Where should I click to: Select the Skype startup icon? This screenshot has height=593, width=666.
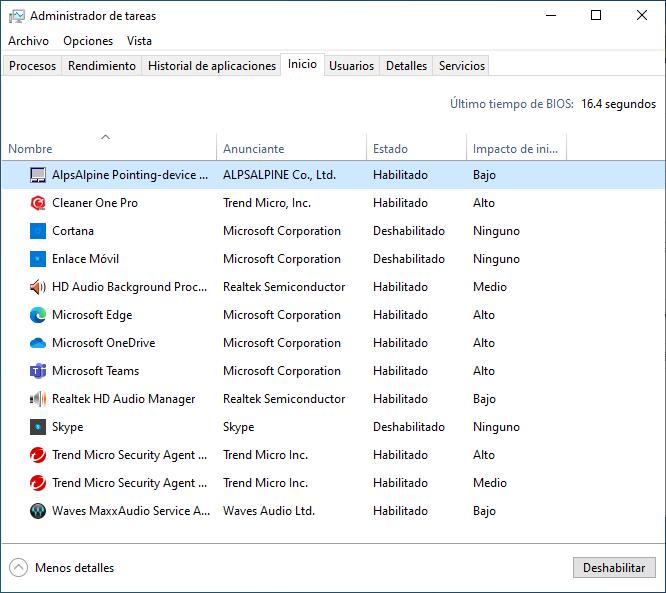point(38,427)
